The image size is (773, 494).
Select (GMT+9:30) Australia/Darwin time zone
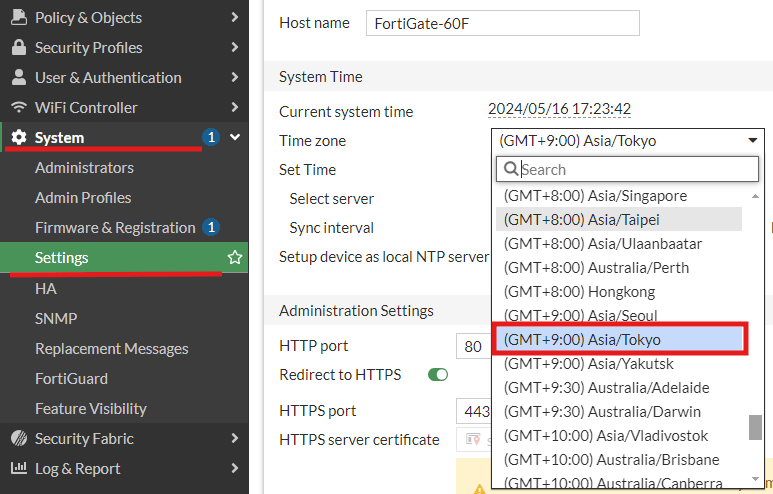click(619, 412)
